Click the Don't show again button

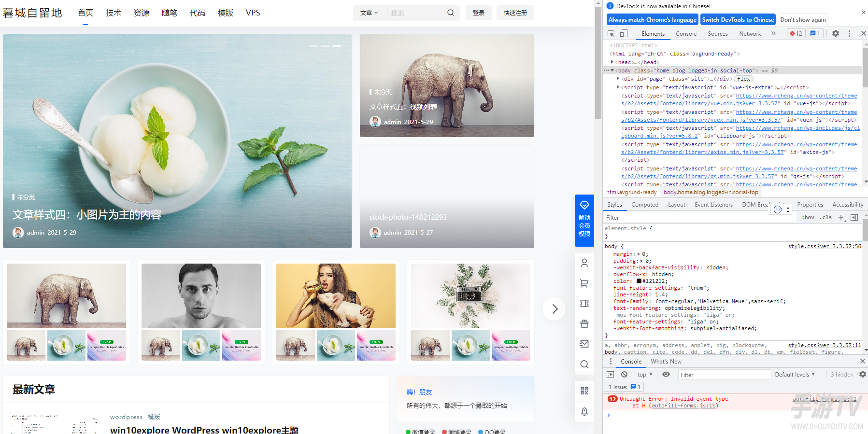pos(803,20)
